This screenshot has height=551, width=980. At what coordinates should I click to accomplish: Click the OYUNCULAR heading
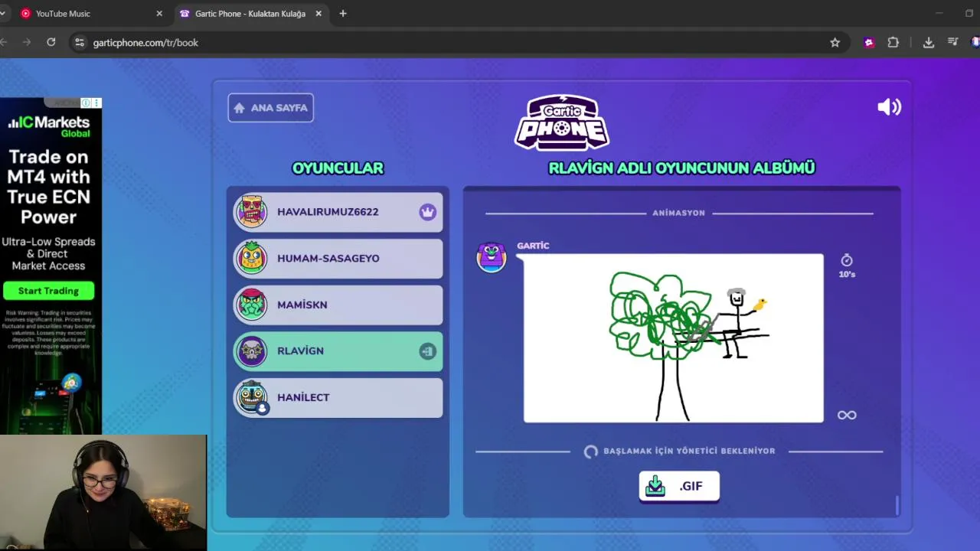[x=338, y=168]
